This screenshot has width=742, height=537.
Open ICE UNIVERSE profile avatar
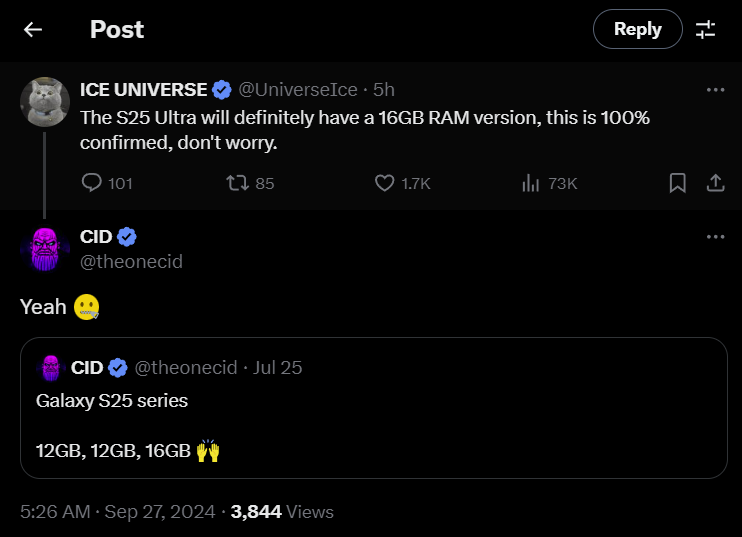tap(45, 101)
